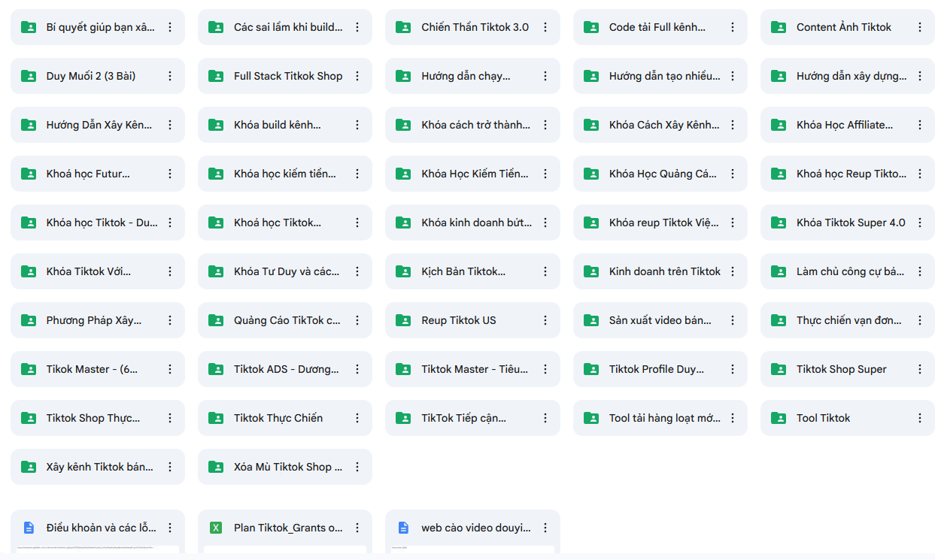Select folder Khóa build kênh...

pos(285,125)
